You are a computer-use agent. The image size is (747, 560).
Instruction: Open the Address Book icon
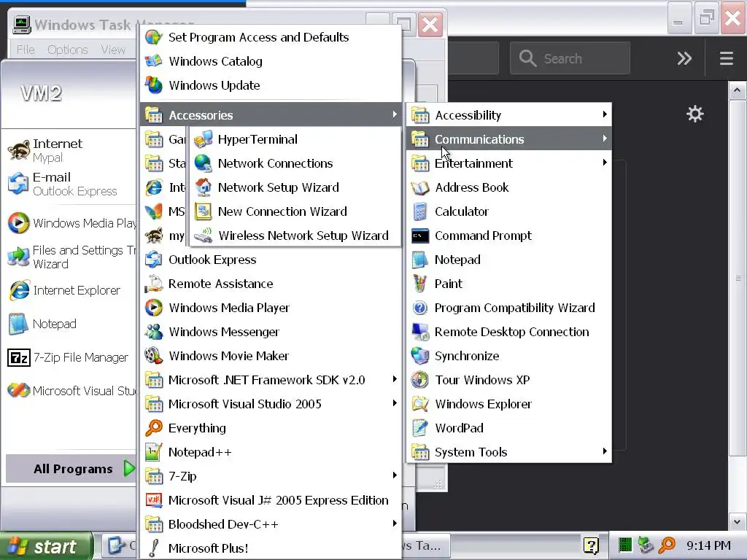tap(420, 187)
